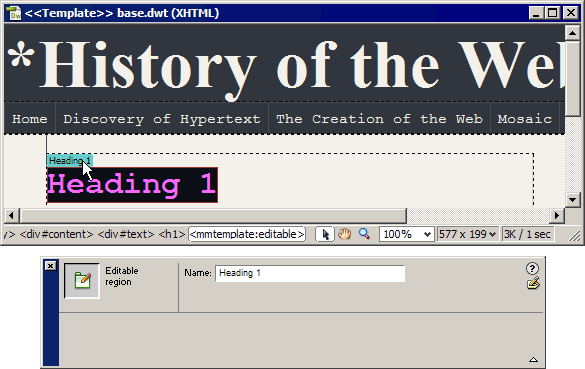585x369 pixels.
Task: Click the Heading 1 text in document
Action: [132, 185]
